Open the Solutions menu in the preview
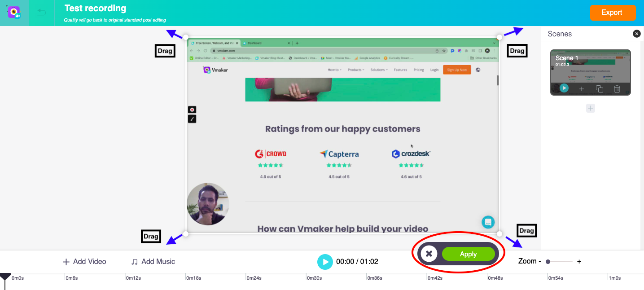The height and width of the screenshot is (290, 644). pos(379,70)
